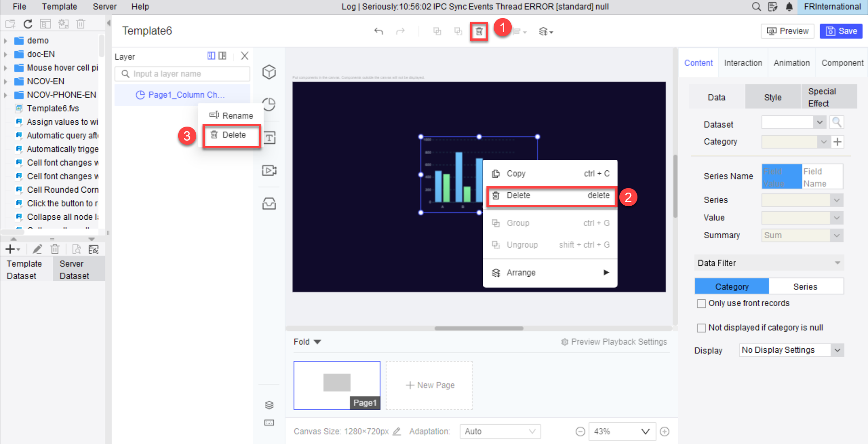Click the refresh icon in file tree toolbar
The width and height of the screenshot is (868, 444).
point(28,24)
